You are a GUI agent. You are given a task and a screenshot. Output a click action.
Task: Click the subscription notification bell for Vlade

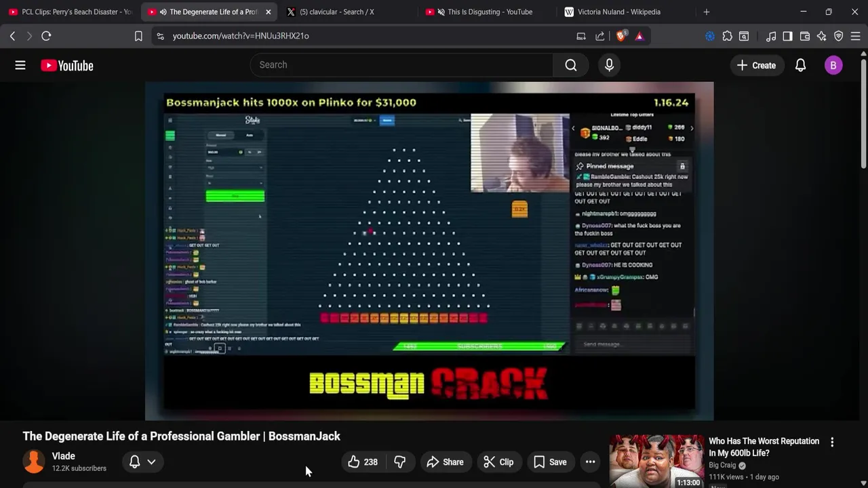coord(134,462)
